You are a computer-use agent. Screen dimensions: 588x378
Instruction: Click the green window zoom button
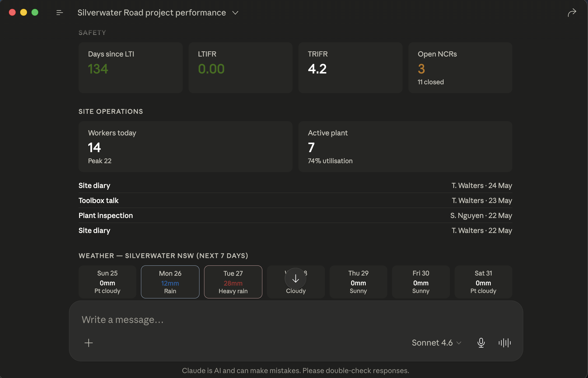coord(35,12)
